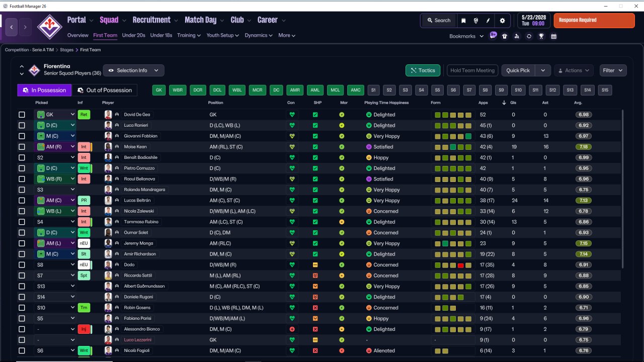Screen dimensions: 644x362
Task: Click Hold Team Meeting button
Action: (472, 70)
